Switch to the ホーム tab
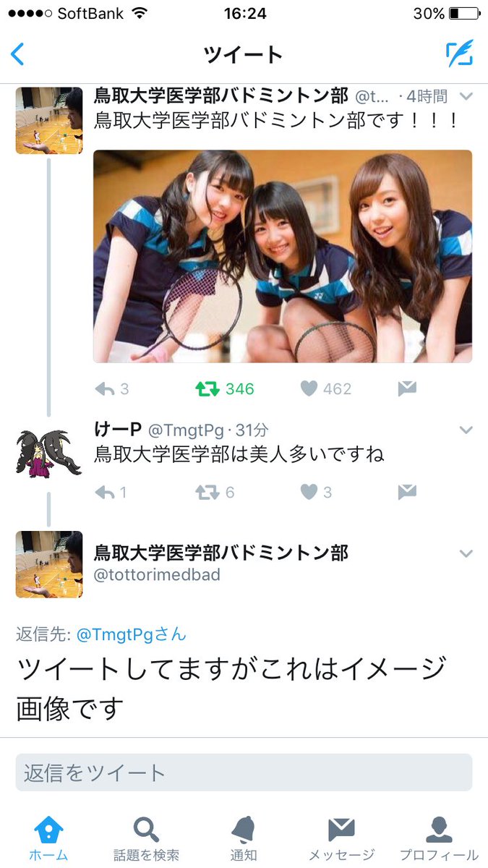 pyautogui.click(x=48, y=839)
